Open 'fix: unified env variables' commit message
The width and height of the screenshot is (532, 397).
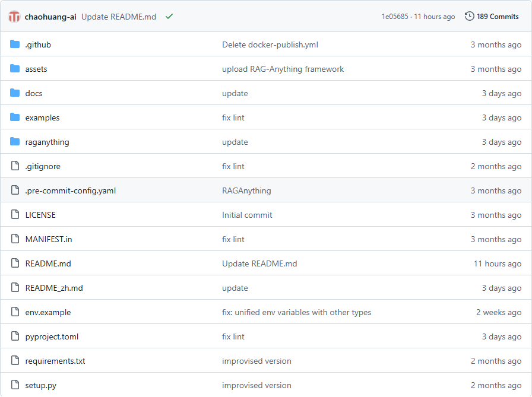[x=296, y=312]
